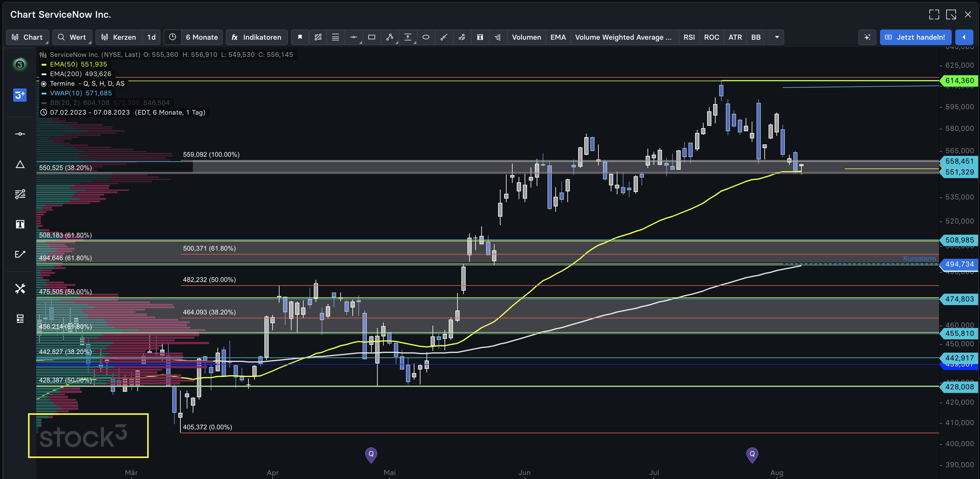Select the ellipse drawing tool
980x479 pixels.
(x=426, y=37)
